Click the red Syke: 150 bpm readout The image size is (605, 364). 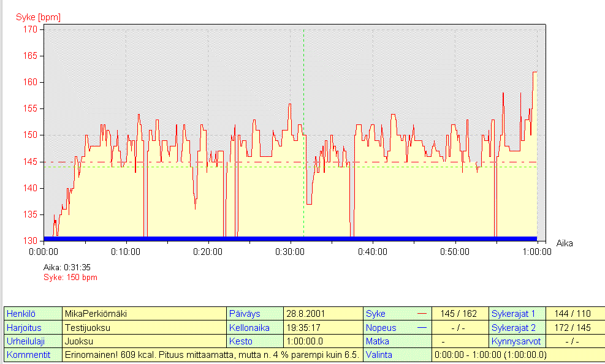tap(70, 278)
